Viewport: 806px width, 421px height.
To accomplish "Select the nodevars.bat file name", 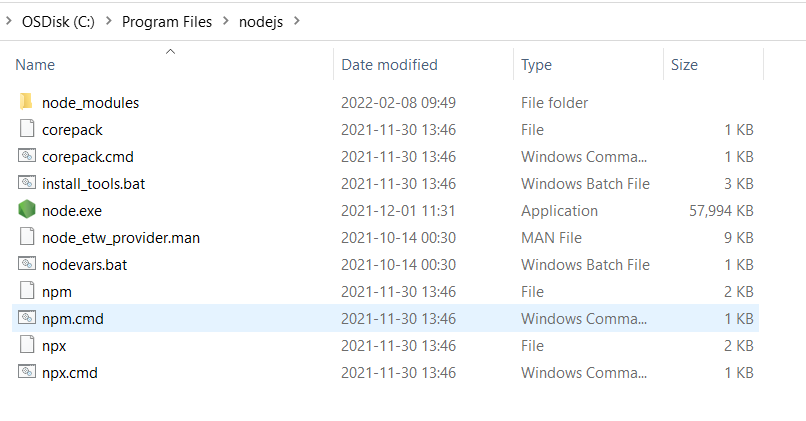I will pos(84,265).
